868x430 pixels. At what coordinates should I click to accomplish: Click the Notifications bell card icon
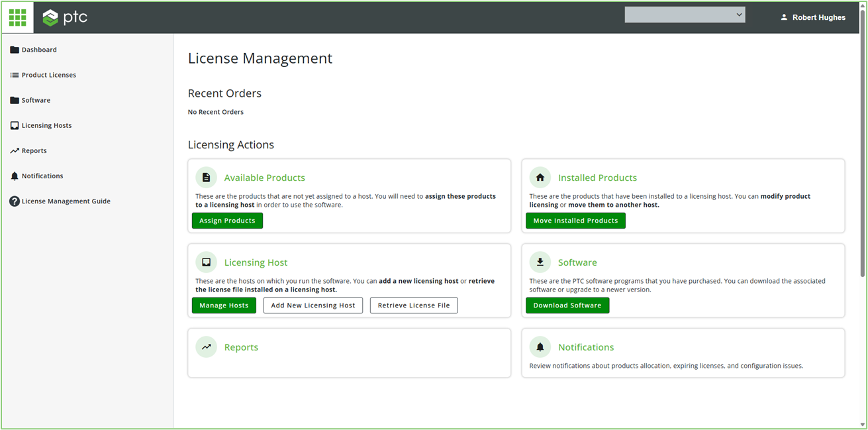[540, 347]
